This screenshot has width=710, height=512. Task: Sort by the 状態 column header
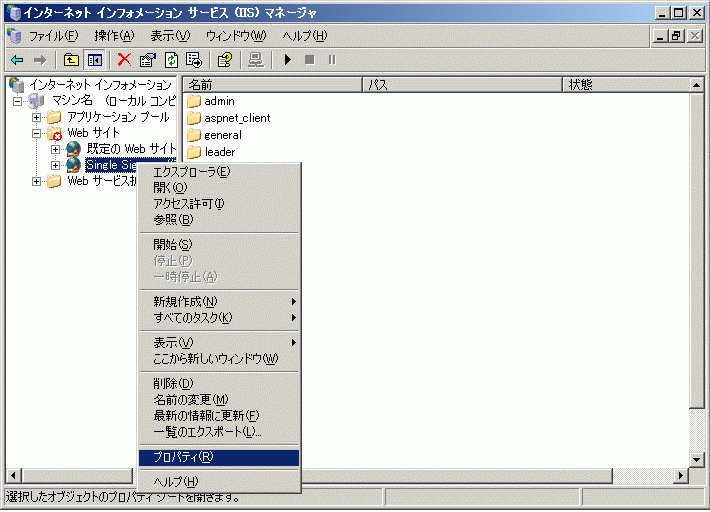626,85
